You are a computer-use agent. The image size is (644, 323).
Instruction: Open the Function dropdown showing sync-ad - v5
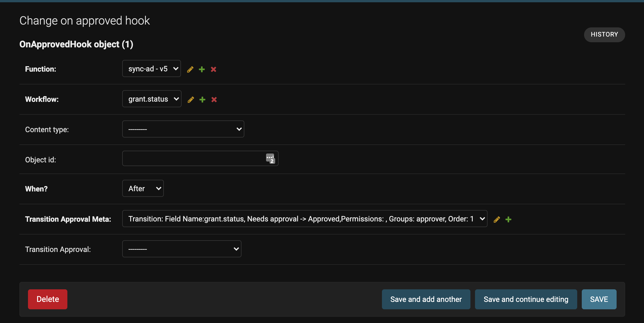click(x=151, y=69)
